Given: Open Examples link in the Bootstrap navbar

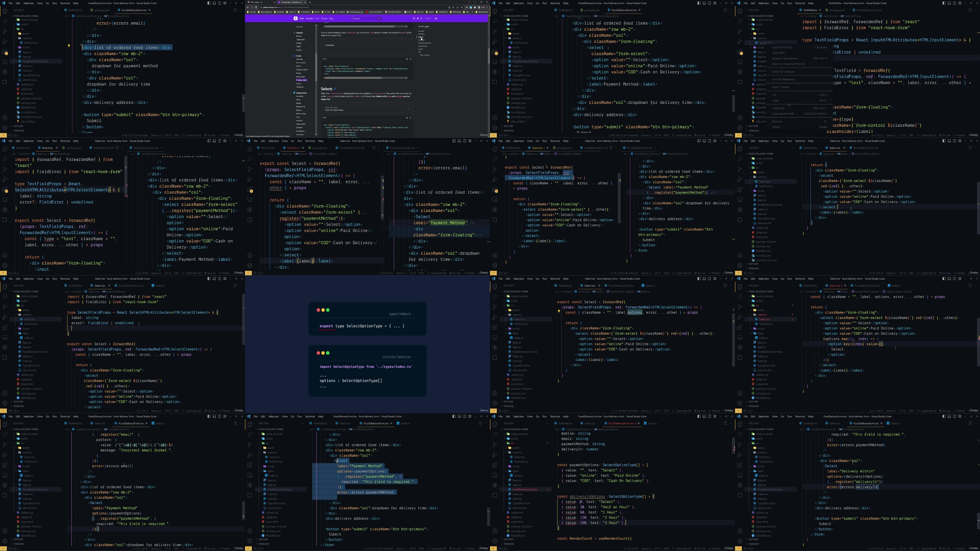Looking at the screenshot, I should click(x=310, y=18).
